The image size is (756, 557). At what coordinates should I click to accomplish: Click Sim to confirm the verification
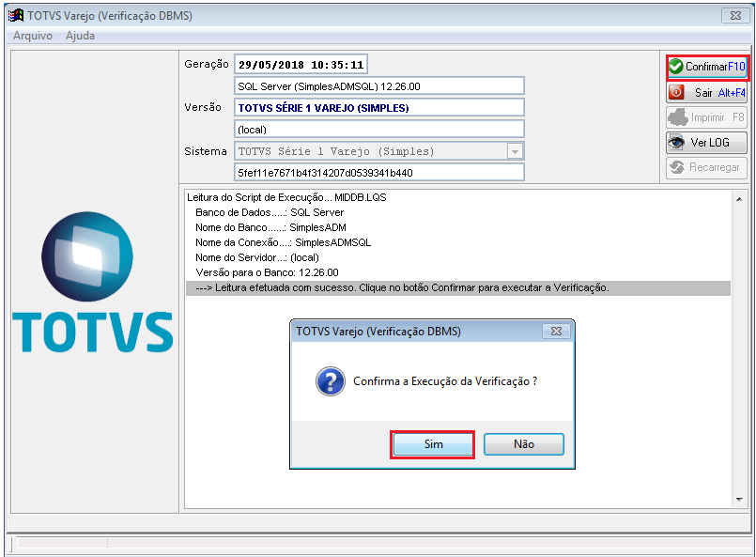[433, 444]
